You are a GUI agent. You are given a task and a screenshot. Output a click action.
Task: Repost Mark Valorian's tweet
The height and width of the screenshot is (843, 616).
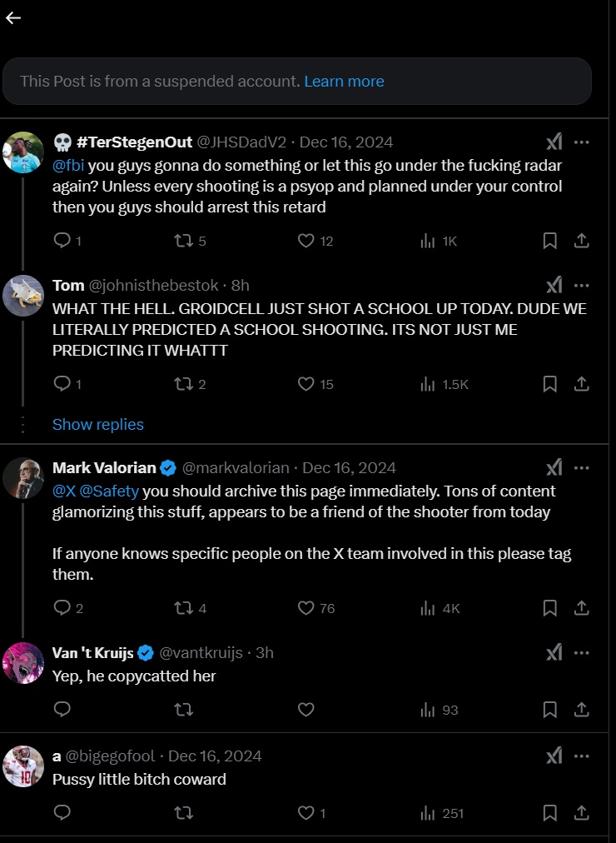pos(181,608)
